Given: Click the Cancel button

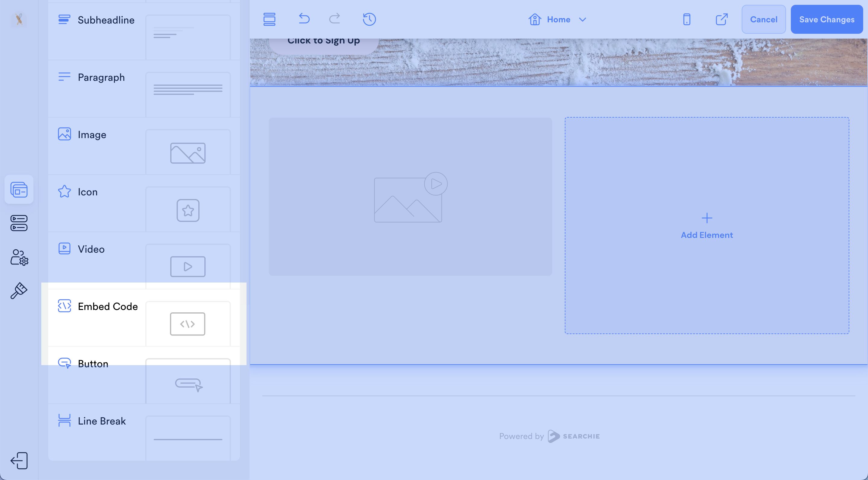Looking at the screenshot, I should [x=763, y=19].
